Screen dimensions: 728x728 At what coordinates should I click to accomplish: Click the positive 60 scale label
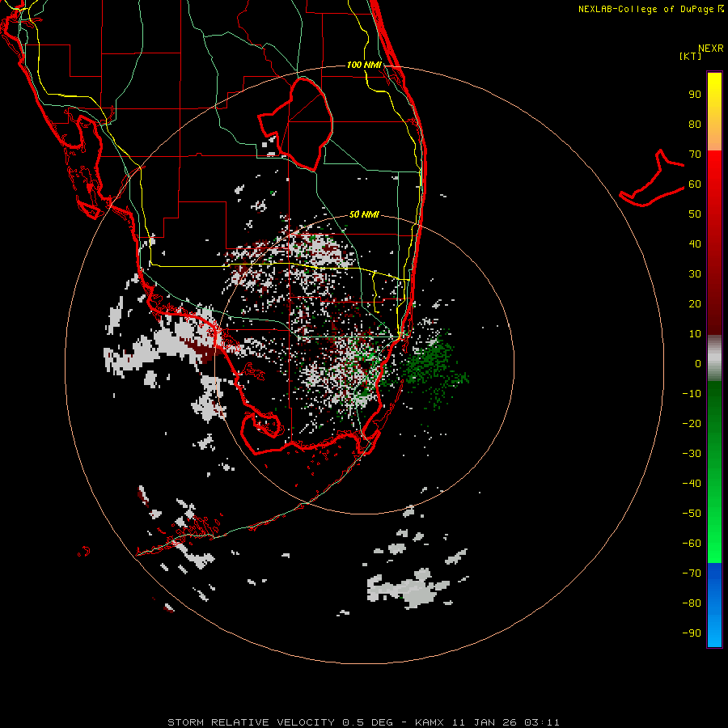point(695,184)
